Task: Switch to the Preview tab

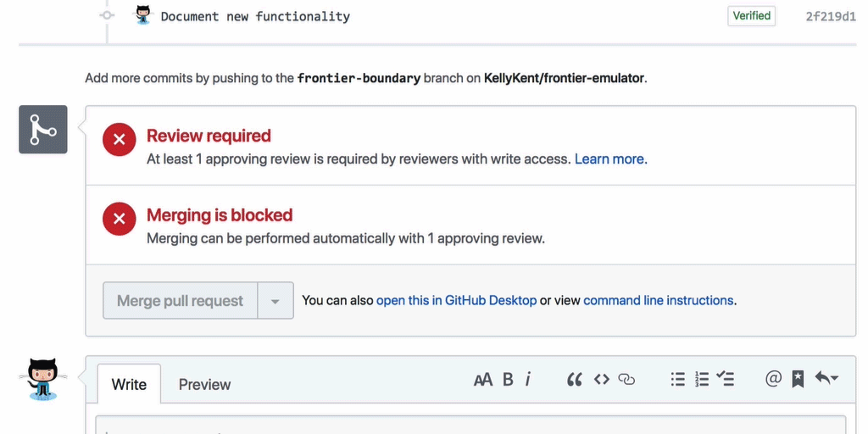Action: (x=204, y=385)
